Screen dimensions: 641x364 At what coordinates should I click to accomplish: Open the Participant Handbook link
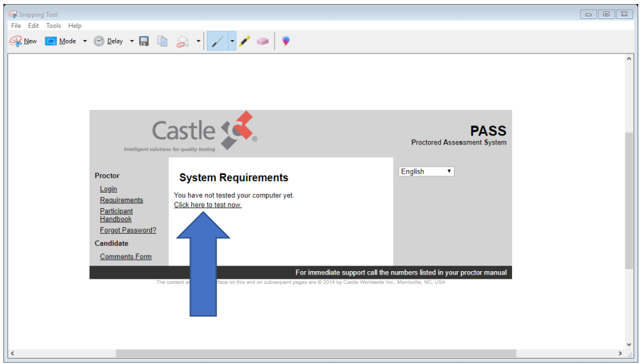tap(116, 215)
